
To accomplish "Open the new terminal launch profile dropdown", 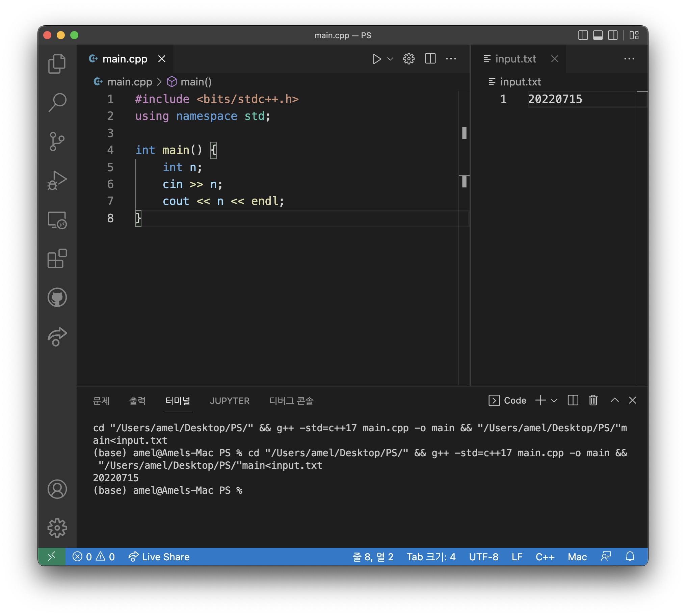I will (554, 401).
